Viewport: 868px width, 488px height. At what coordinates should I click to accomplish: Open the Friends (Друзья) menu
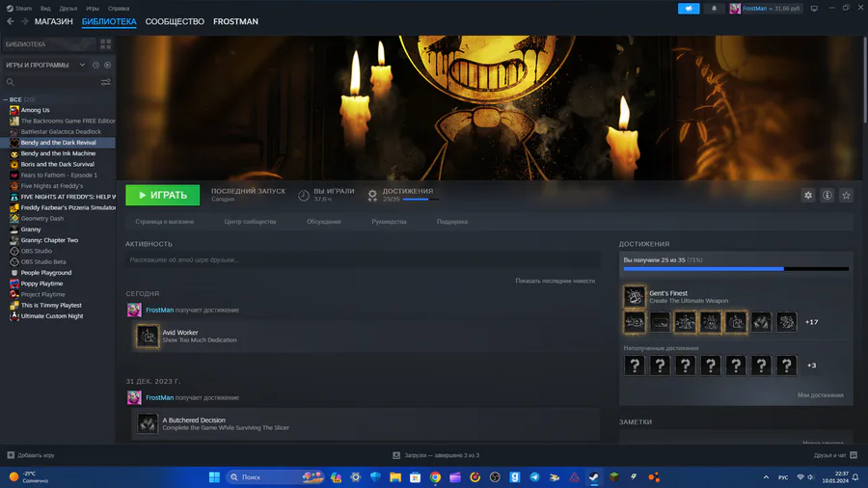click(68, 9)
